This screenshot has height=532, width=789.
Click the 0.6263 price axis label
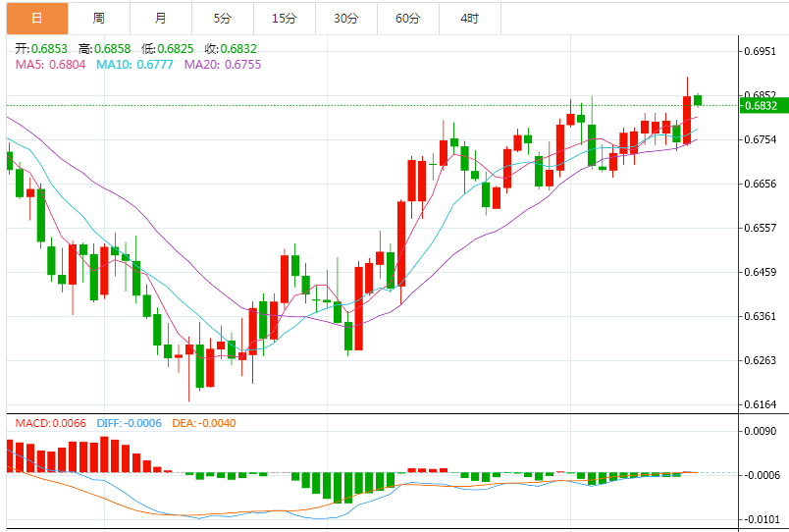coord(760,360)
